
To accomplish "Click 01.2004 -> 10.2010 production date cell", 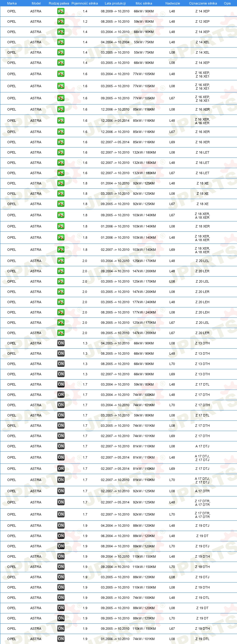I will (115, 183).
